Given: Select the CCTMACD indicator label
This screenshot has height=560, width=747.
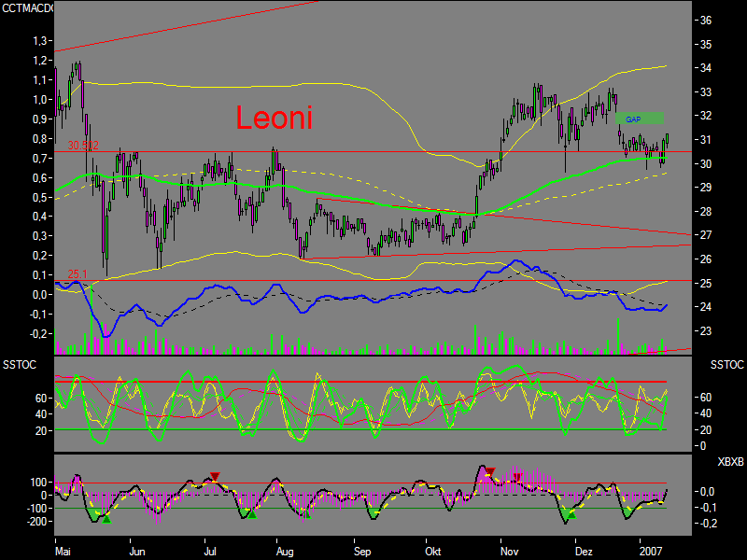Looking at the screenshot, I should 28,7.
